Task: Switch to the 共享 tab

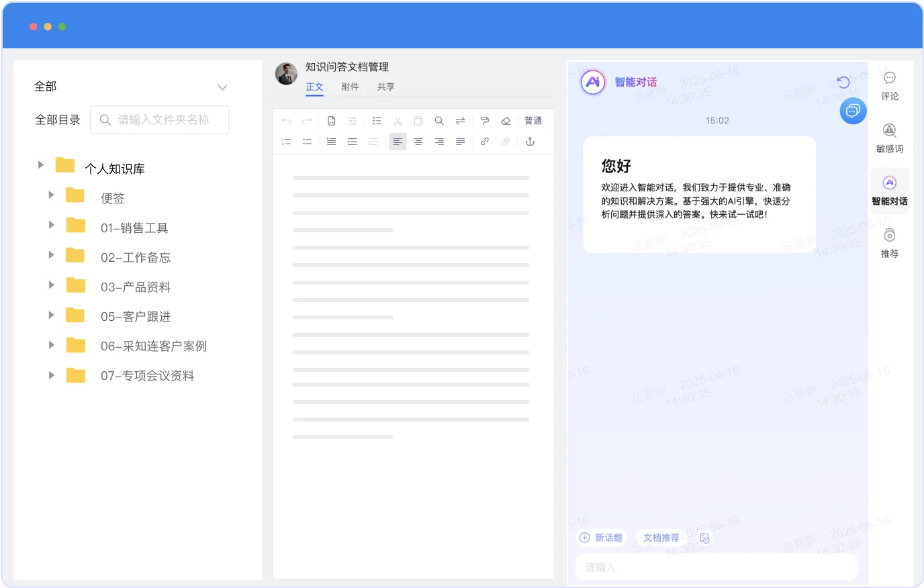Action: point(385,87)
